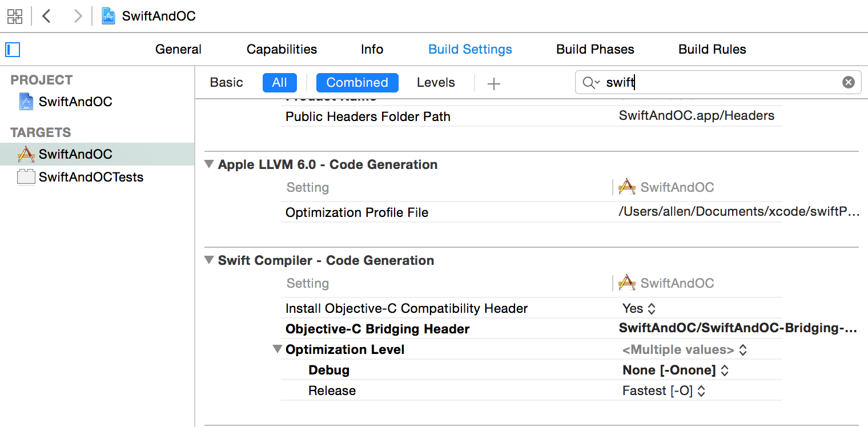The width and height of the screenshot is (868, 427).
Task: Open the Build Phases tab
Action: (595, 50)
